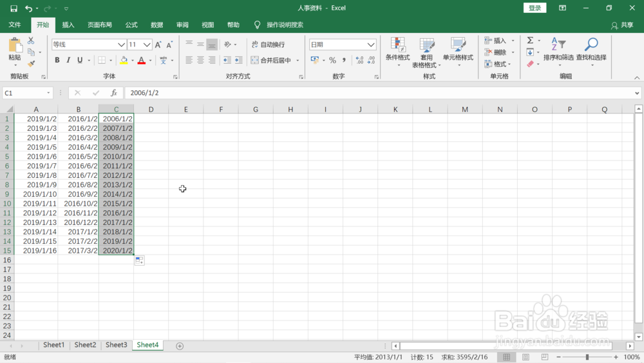Toggle align text left
This screenshot has height=363, width=644.
tap(189, 60)
